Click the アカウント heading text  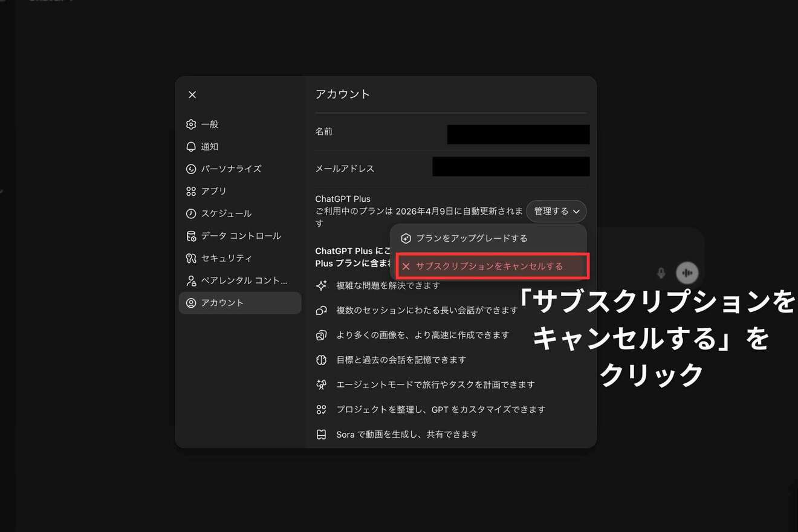(x=343, y=94)
